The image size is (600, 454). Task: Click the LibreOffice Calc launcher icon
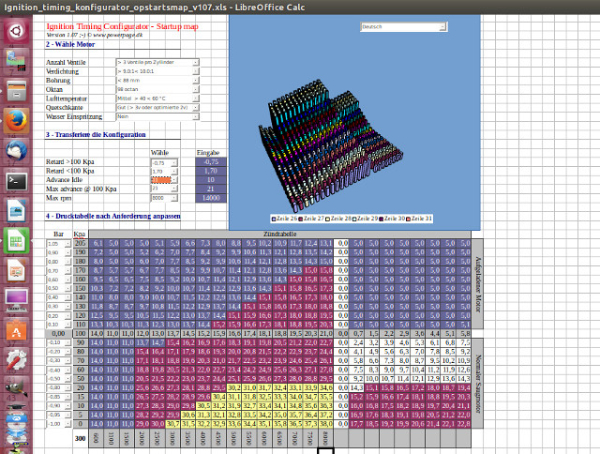tap(17, 241)
